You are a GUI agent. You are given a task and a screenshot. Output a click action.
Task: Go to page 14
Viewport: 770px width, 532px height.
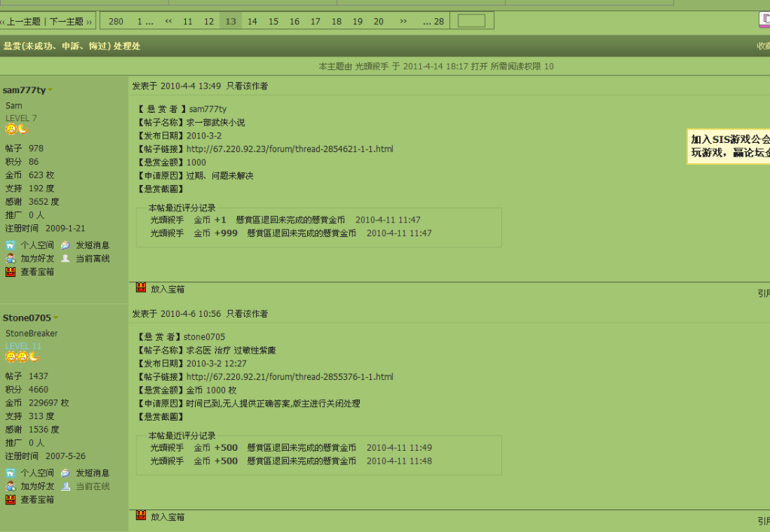click(x=252, y=21)
